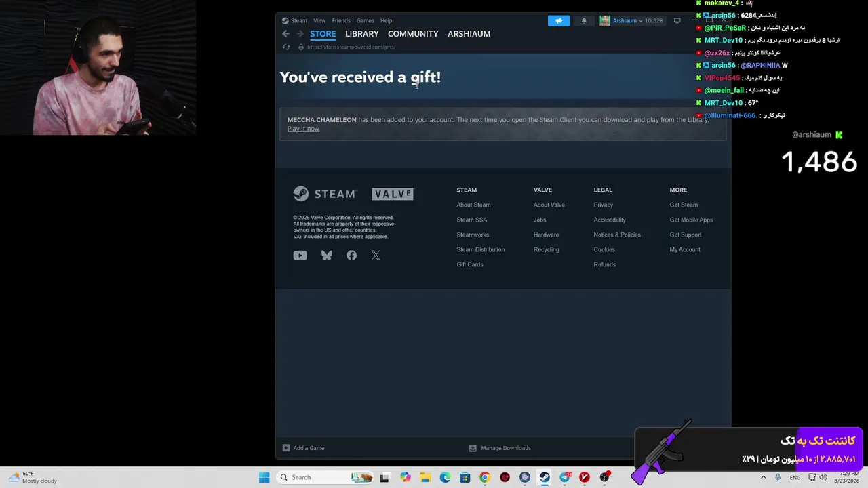Open the Get Support link

click(686, 235)
